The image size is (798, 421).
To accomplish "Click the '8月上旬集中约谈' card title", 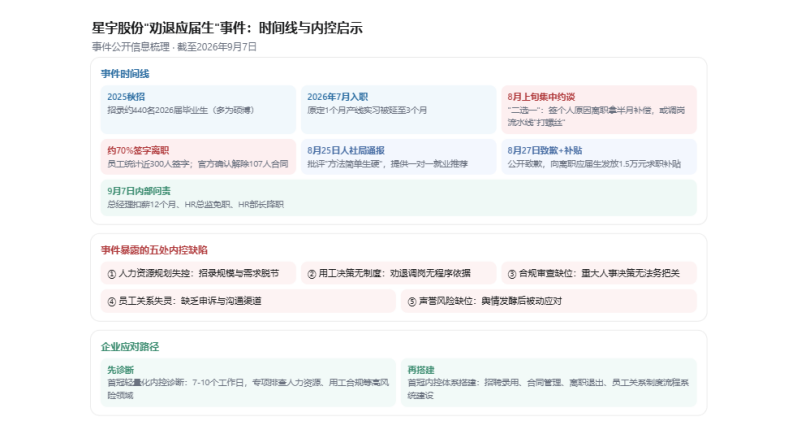I will [541, 97].
